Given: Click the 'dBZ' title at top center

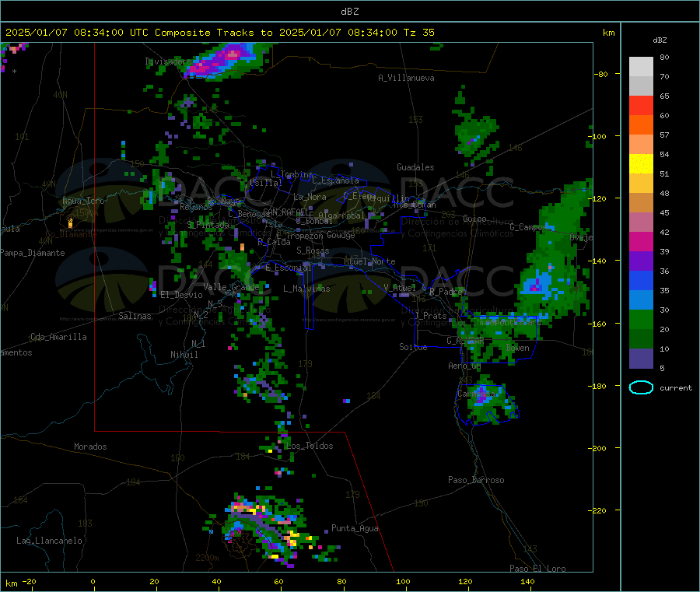Looking at the screenshot, I should [x=349, y=12].
